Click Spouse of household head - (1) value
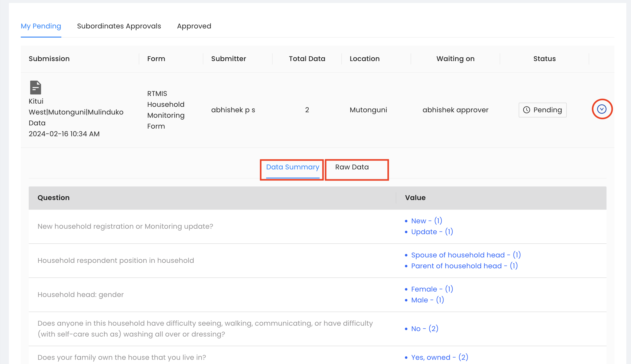The width and height of the screenshot is (631, 364). pos(466,255)
